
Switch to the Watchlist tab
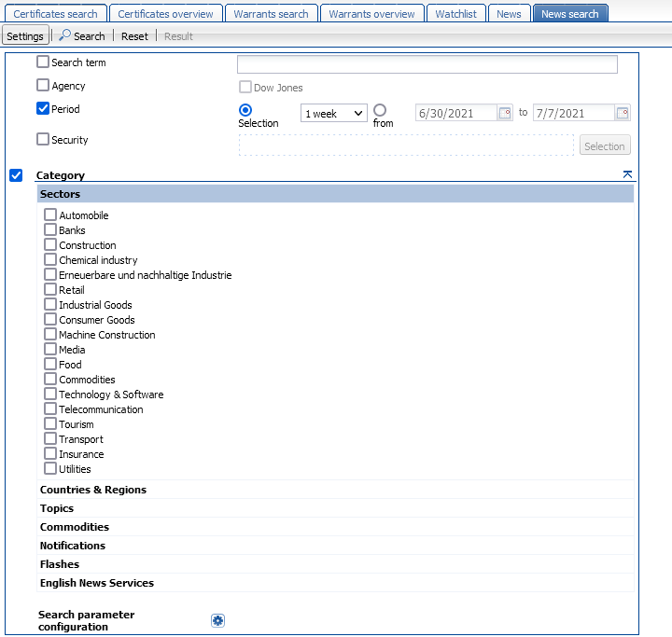point(456,14)
